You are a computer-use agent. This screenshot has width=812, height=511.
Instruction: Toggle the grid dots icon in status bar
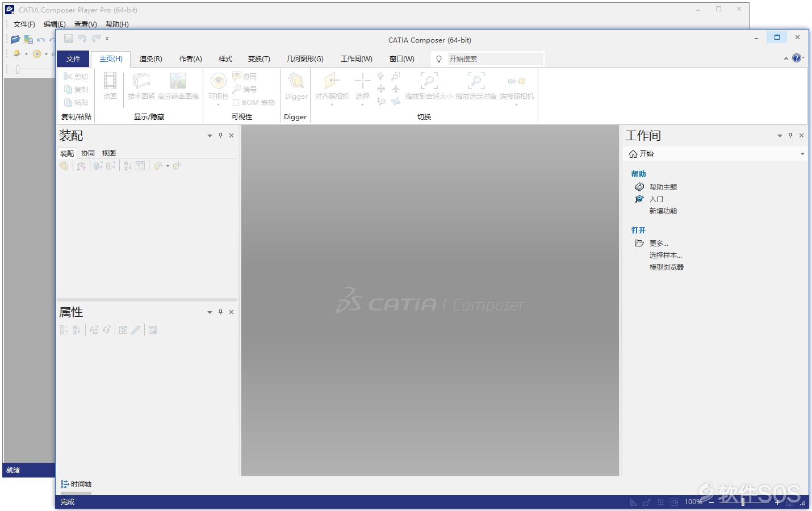pyautogui.click(x=660, y=502)
